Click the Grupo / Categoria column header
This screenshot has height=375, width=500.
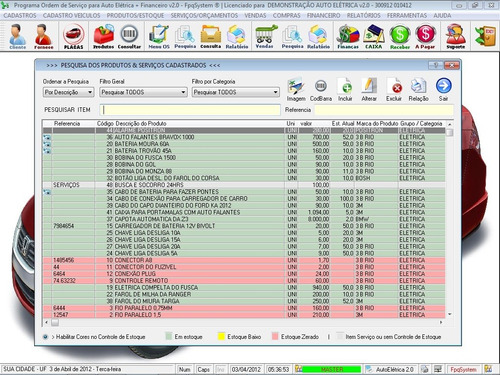tap(421, 123)
